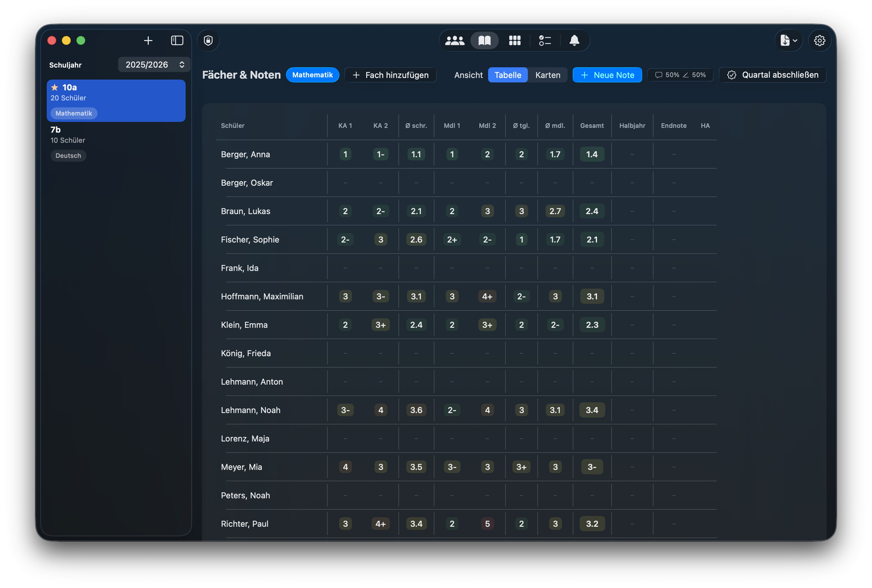Open the students group view icon

pos(454,40)
